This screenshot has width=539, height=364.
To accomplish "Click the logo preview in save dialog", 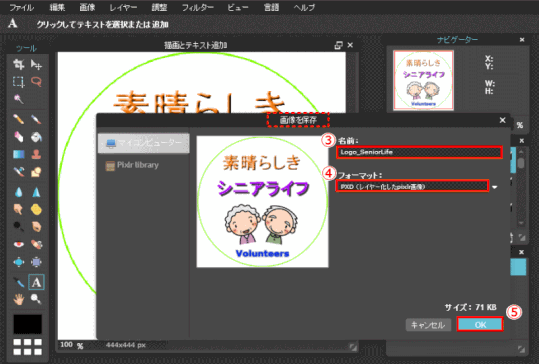I will click(262, 202).
